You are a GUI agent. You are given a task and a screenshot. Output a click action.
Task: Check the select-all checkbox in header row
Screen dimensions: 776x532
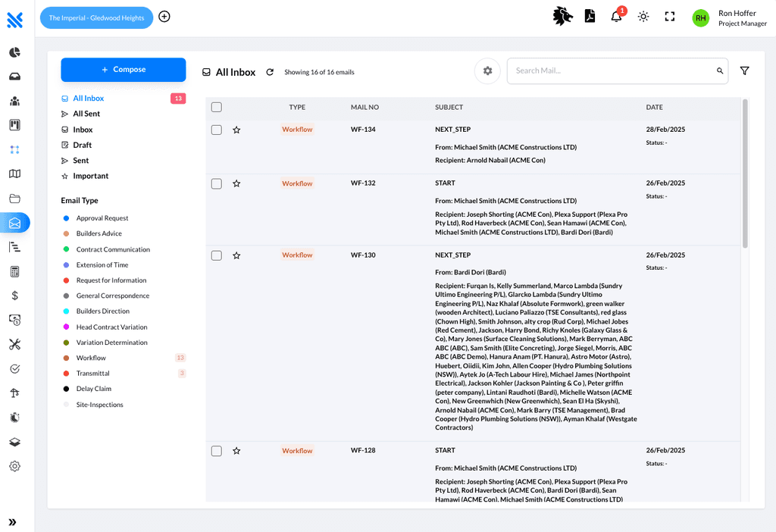coord(216,107)
